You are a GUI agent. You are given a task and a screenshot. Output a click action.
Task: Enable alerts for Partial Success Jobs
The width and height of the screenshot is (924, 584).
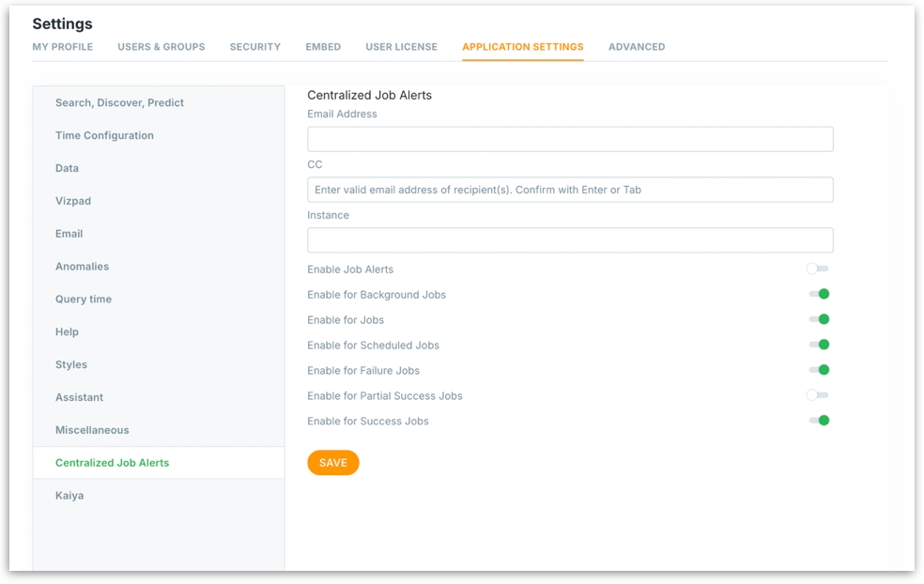click(817, 396)
